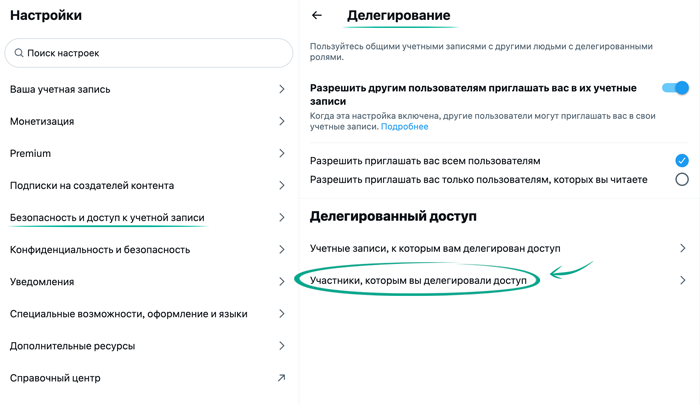
Task: Open Справочный центр external link arrow
Action: coord(281,378)
